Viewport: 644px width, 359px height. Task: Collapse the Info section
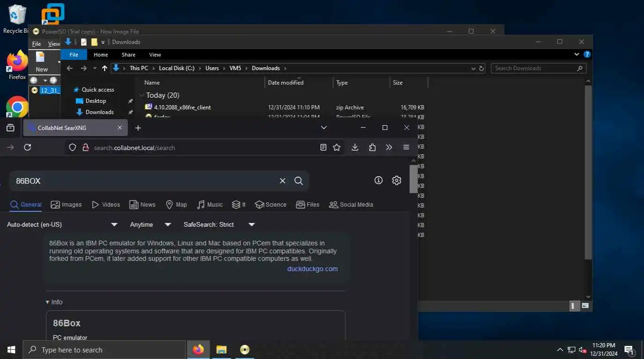click(54, 302)
